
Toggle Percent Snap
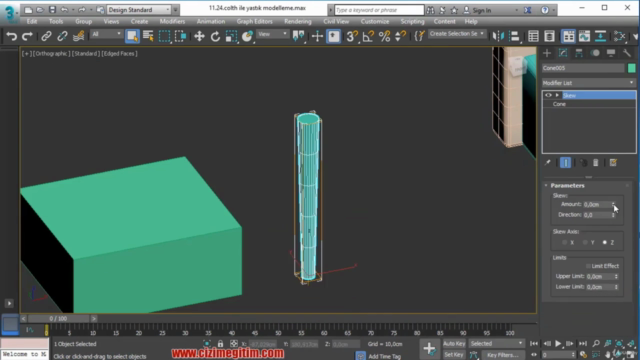tap(384, 36)
